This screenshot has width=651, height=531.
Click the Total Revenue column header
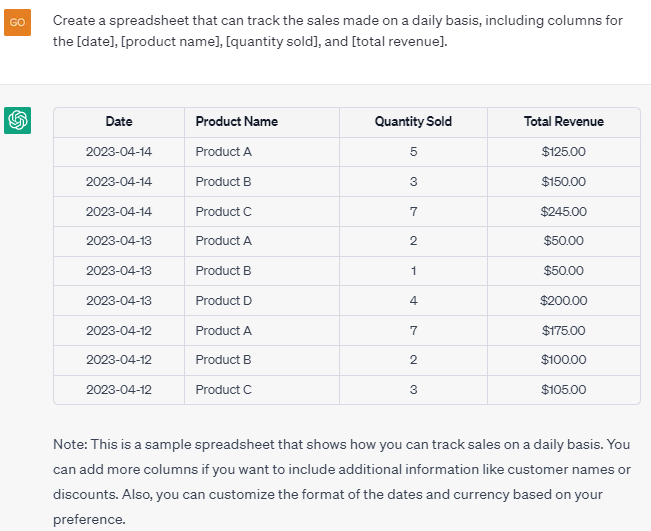(564, 122)
